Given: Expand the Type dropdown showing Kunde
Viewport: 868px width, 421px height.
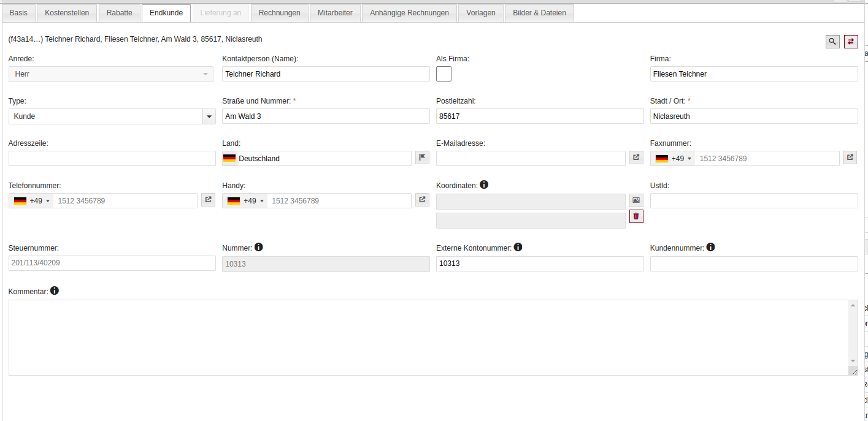Looking at the screenshot, I should (209, 116).
